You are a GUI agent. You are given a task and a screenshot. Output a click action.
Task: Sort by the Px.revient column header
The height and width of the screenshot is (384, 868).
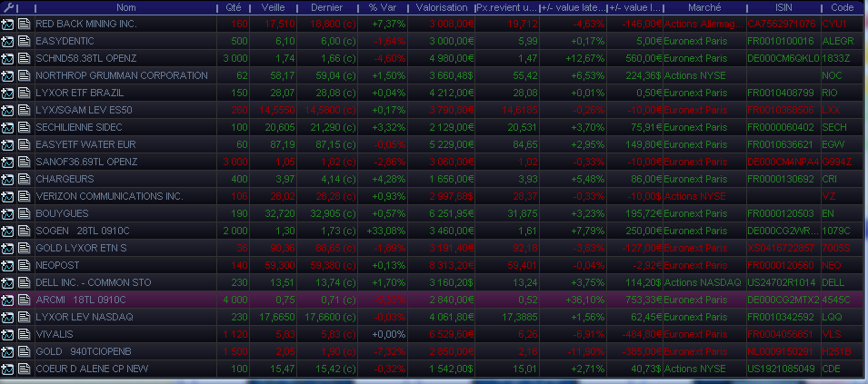pyautogui.click(x=506, y=8)
